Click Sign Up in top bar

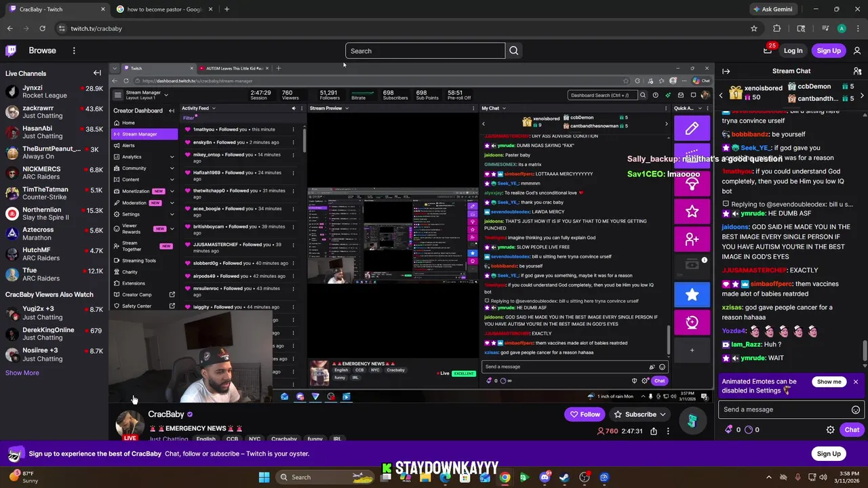[829, 51]
